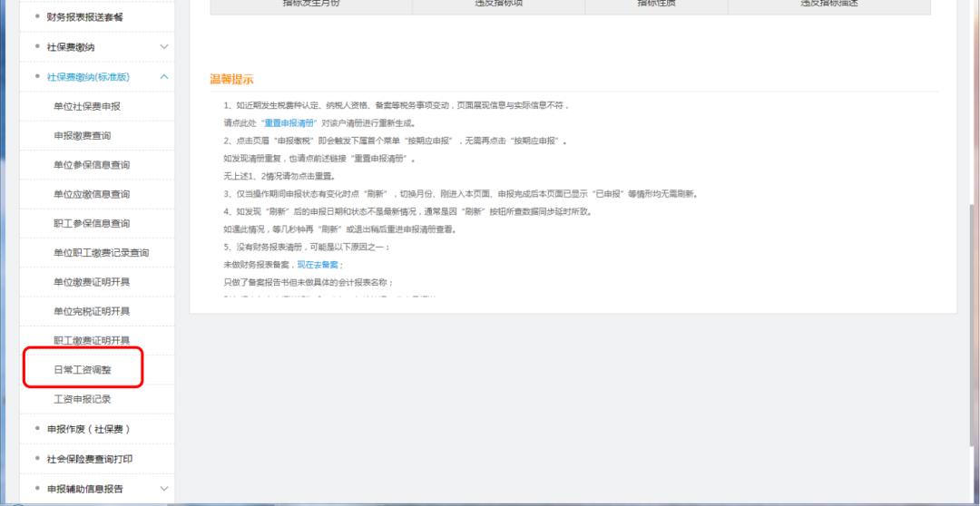The height and width of the screenshot is (506, 980).
Task: Click tip line 5、没有财务报表清册
Action: click(307, 248)
